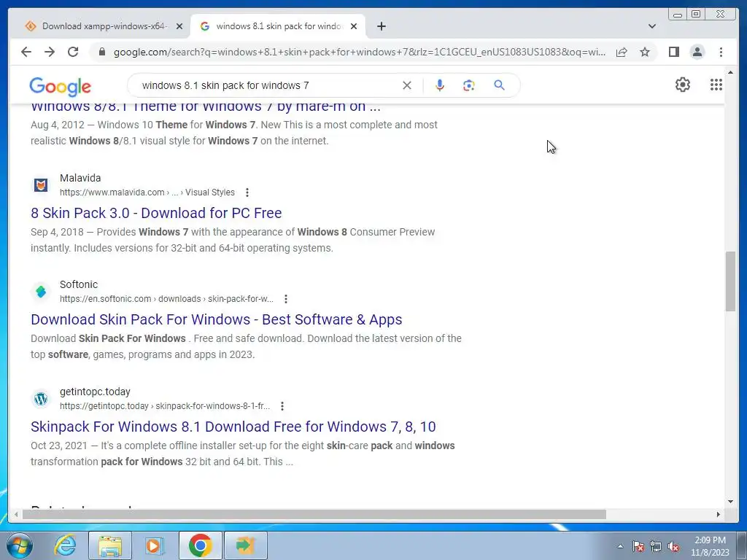
Task: Open the Action Center flag icon
Action: pos(638,546)
